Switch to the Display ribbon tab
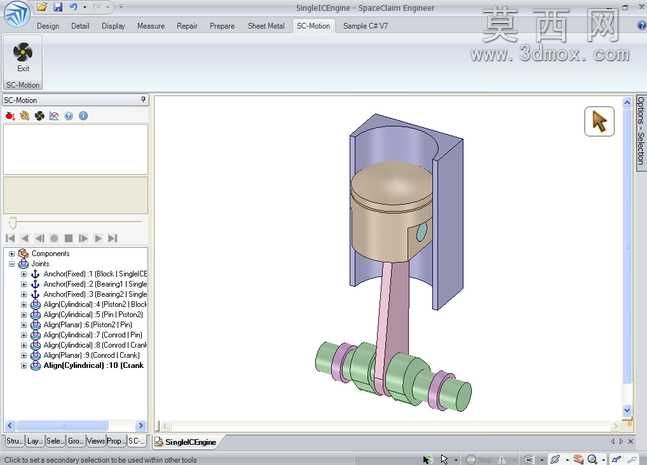This screenshot has height=465, width=647. click(x=113, y=26)
